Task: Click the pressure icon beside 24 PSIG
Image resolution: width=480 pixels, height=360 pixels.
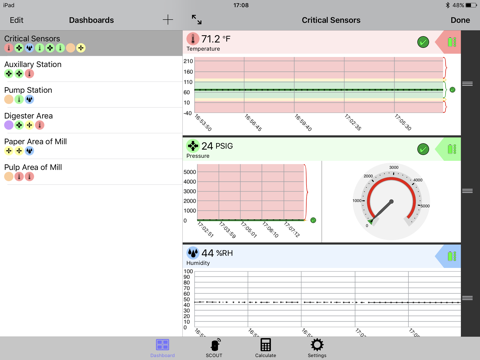Action: pyautogui.click(x=193, y=146)
